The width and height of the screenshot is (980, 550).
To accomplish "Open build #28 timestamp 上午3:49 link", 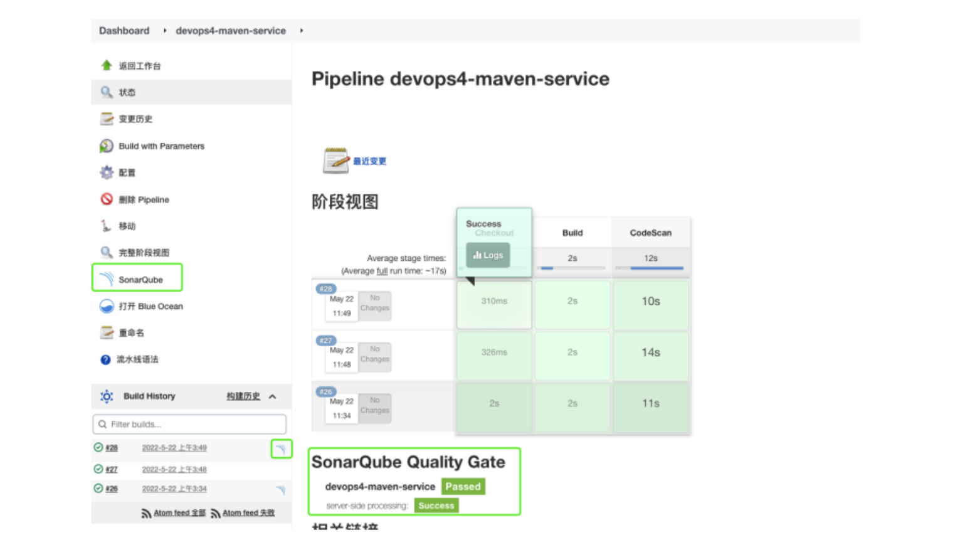I will 174,448.
